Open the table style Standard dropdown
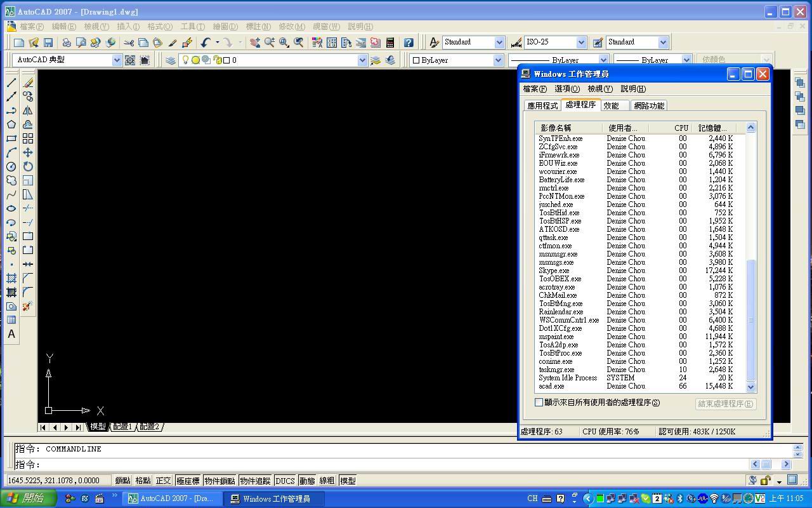The height and width of the screenshot is (508, 812). [663, 43]
